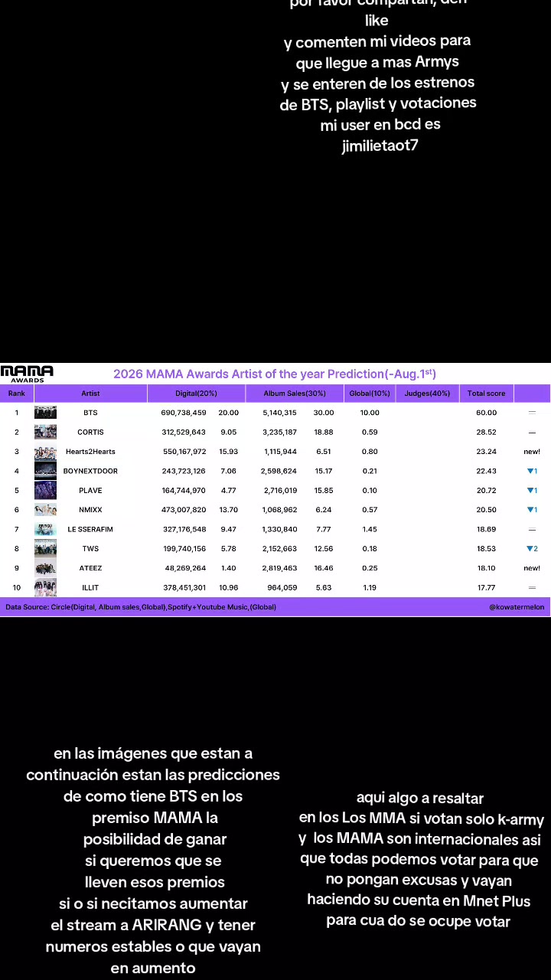Click the PLAVE artist name
This screenshot has height=980, width=551.
(x=90, y=491)
